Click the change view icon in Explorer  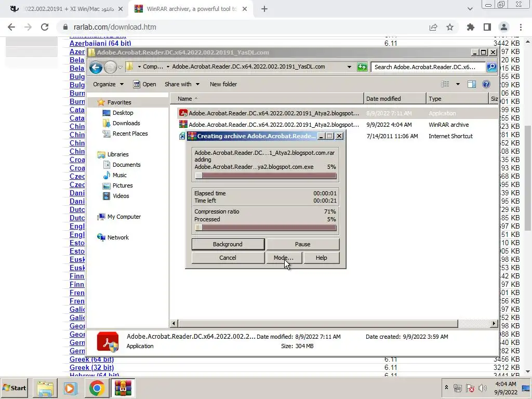(x=445, y=84)
